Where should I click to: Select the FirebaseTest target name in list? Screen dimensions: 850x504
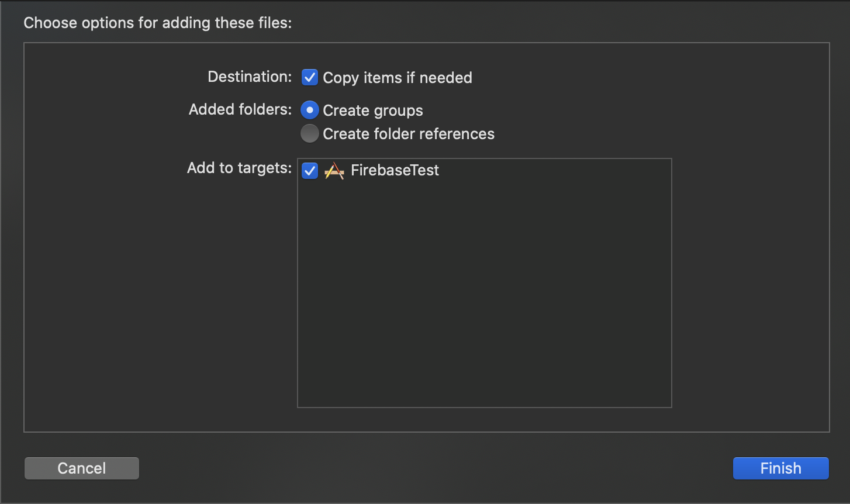pos(395,171)
